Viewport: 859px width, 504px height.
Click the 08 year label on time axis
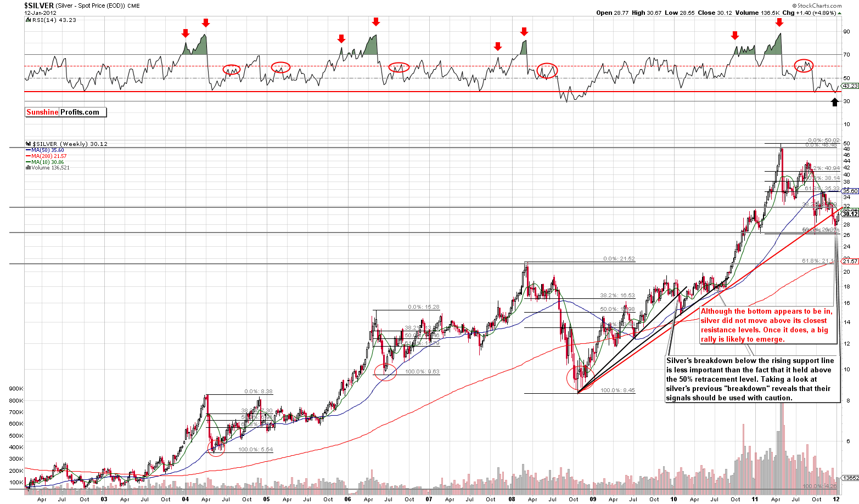click(512, 499)
